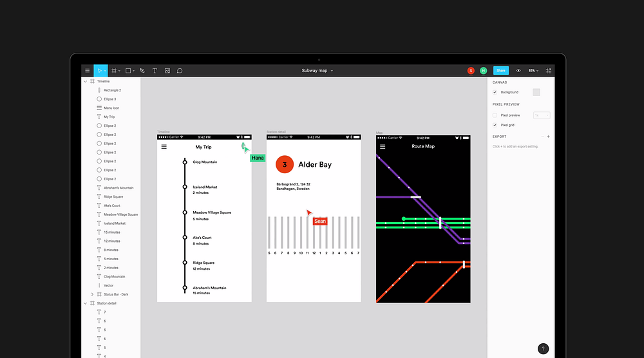644x358 pixels.
Task: Click hamburger icon in My Trip mockup
Action: 164,147
